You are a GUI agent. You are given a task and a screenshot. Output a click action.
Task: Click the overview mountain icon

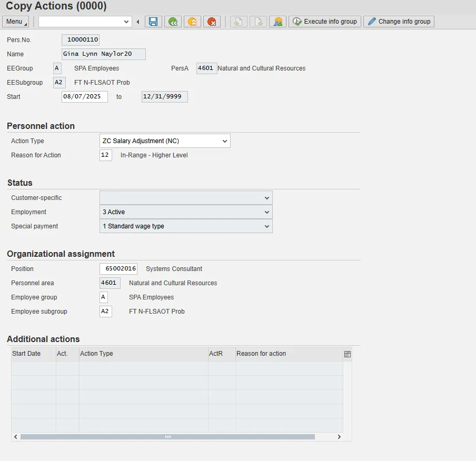click(277, 22)
